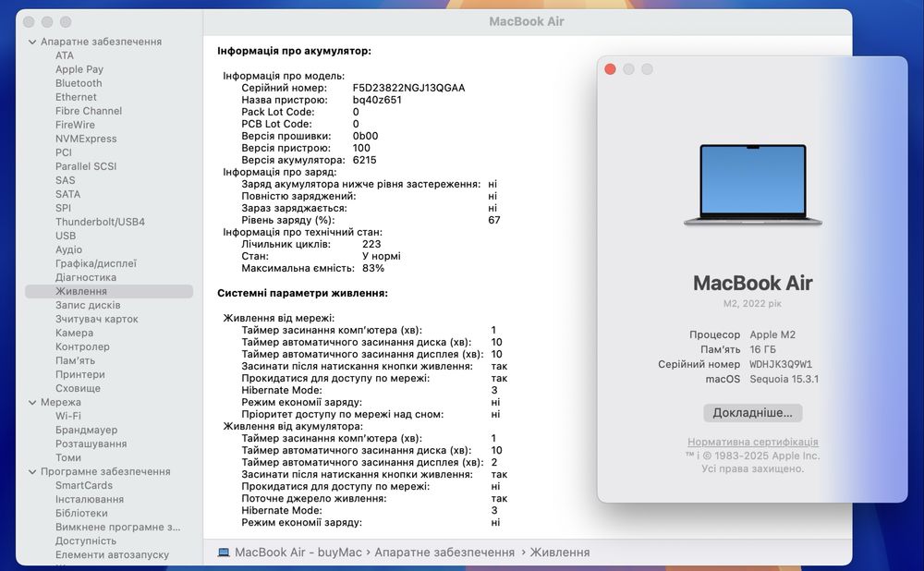Click maximum capacity value 83%
Viewport: 924px width, 571px height.
pyautogui.click(x=373, y=268)
